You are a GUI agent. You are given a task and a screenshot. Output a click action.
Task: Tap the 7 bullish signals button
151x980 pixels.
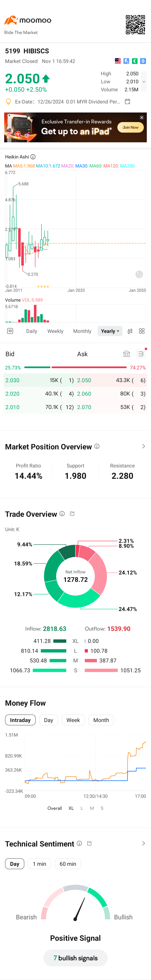(75, 958)
